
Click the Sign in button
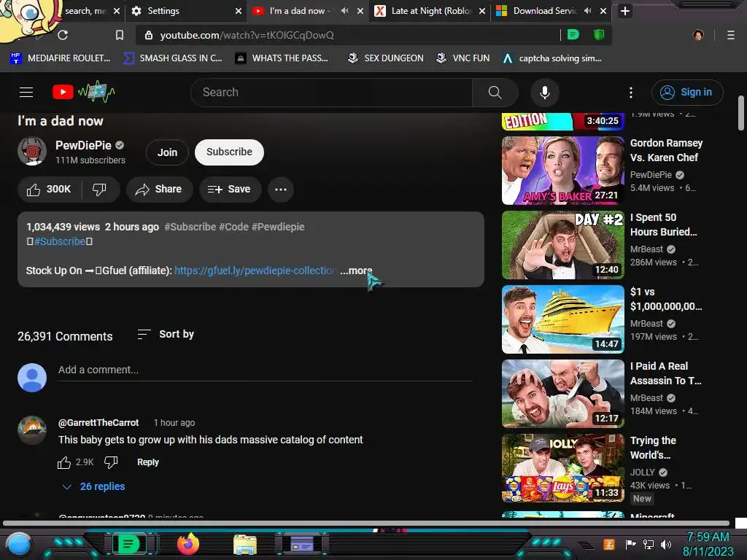687,93
